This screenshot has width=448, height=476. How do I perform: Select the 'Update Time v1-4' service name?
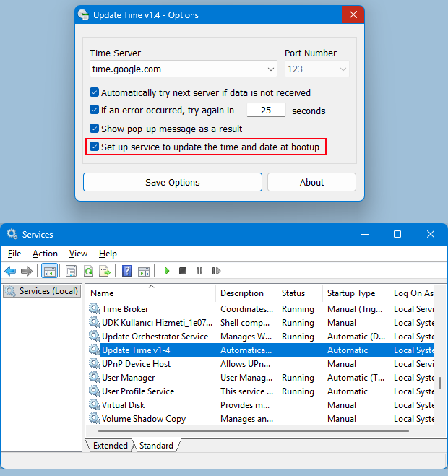point(136,350)
